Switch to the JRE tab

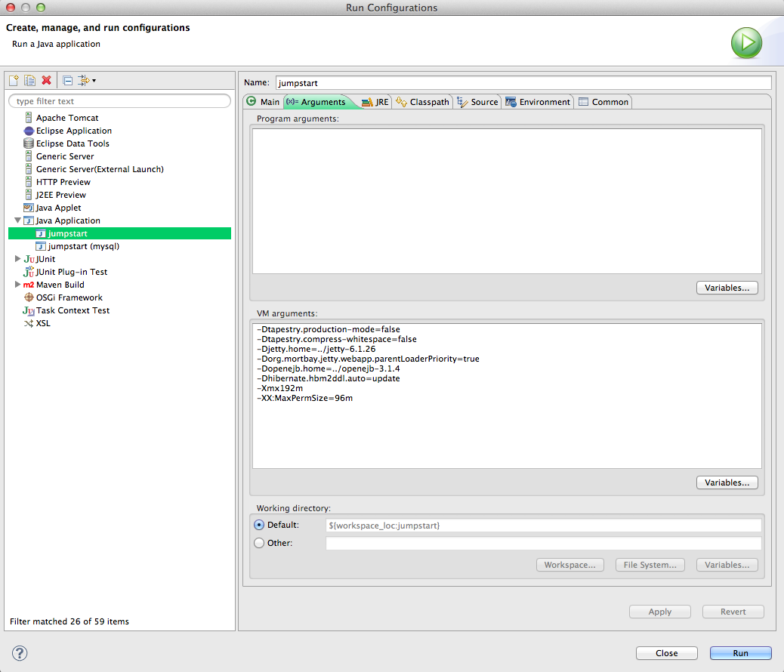tap(375, 101)
